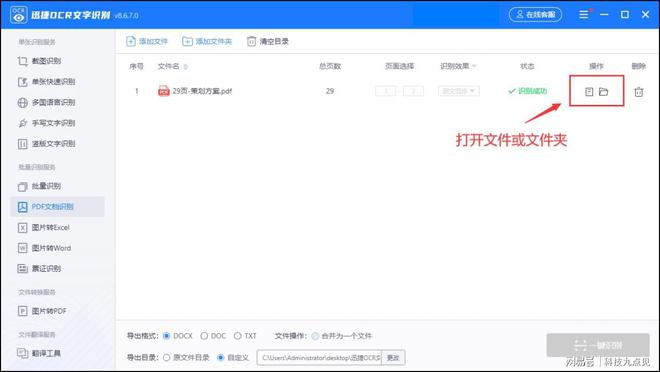Select 票证识别 ticket recognition
This screenshot has width=660, height=372.
tap(40, 268)
